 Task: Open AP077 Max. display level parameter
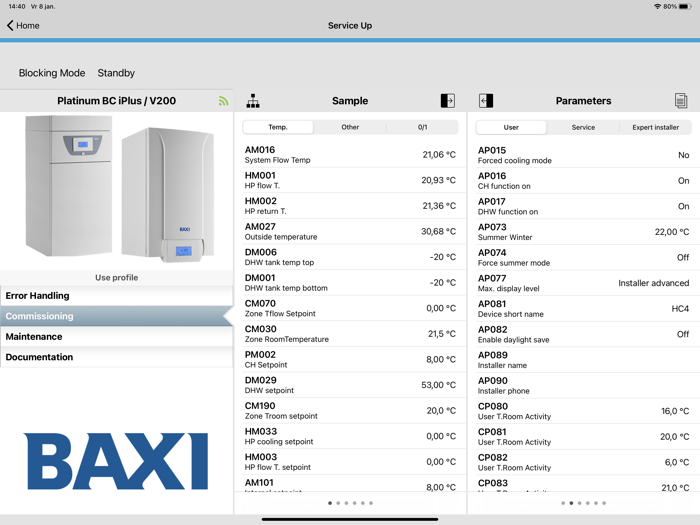tap(583, 283)
